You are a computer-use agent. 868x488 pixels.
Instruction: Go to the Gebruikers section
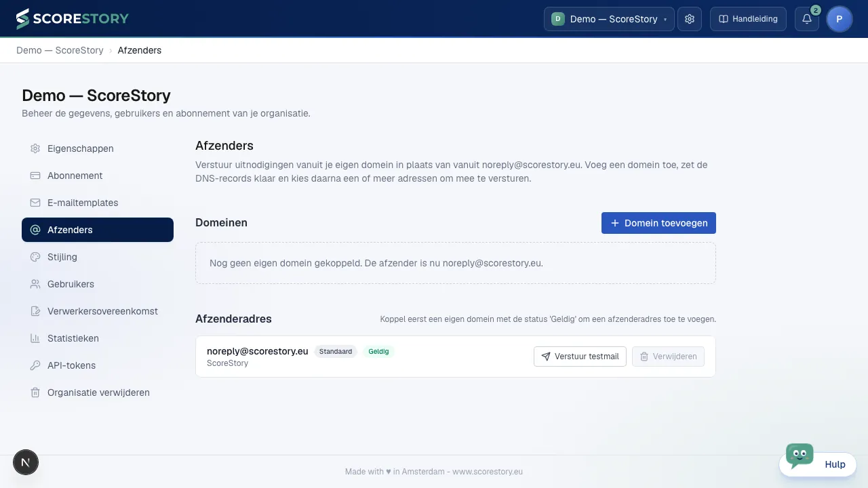[x=98, y=284]
